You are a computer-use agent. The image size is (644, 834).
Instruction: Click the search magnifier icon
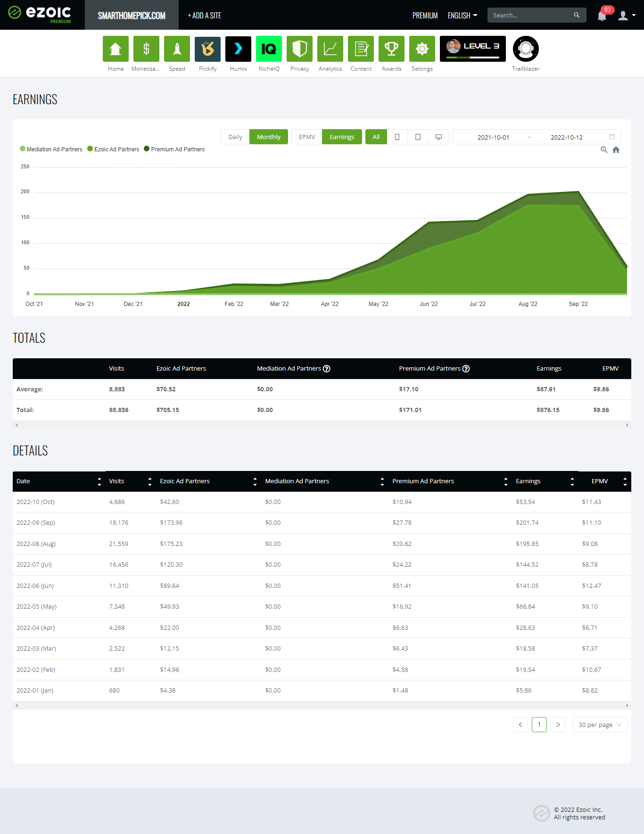pyautogui.click(x=577, y=15)
